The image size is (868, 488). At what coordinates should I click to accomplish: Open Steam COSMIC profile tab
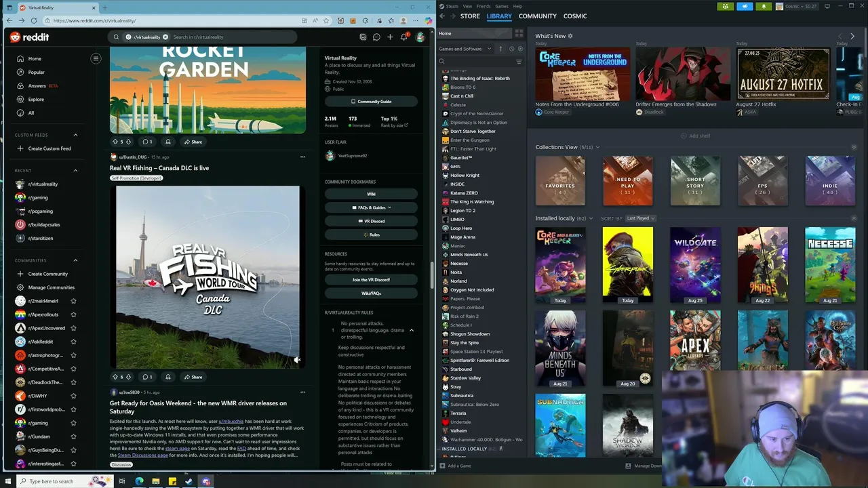point(575,16)
